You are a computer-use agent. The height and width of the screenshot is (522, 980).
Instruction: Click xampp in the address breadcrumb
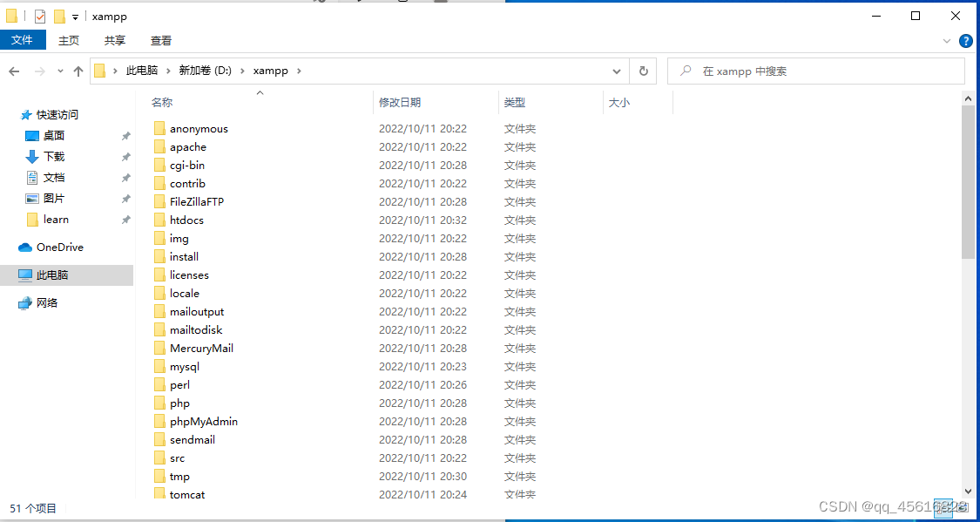point(271,71)
